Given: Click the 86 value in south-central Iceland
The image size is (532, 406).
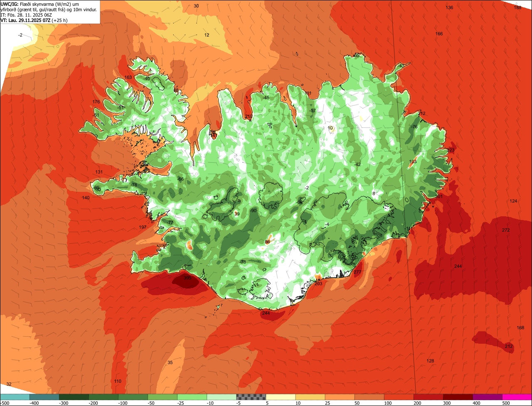Looking at the screenshot, I should [267, 242].
